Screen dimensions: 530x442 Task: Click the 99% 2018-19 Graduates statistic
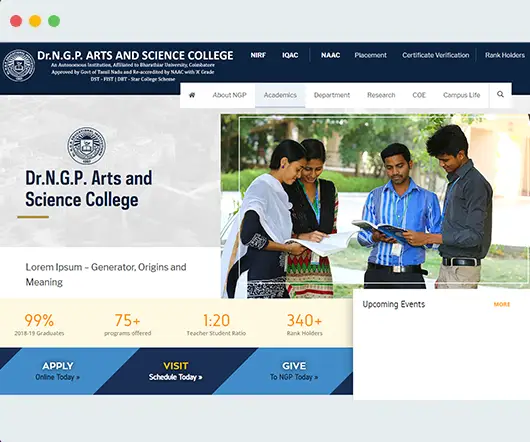39,324
